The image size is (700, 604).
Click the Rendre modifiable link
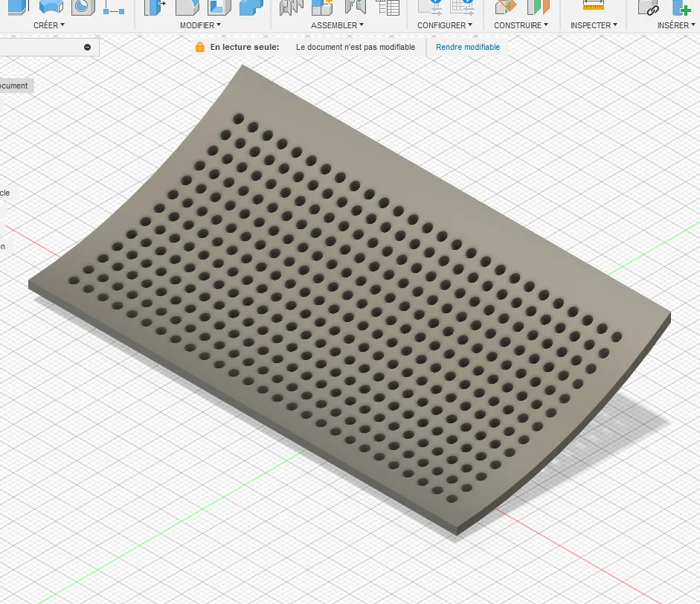tap(468, 47)
